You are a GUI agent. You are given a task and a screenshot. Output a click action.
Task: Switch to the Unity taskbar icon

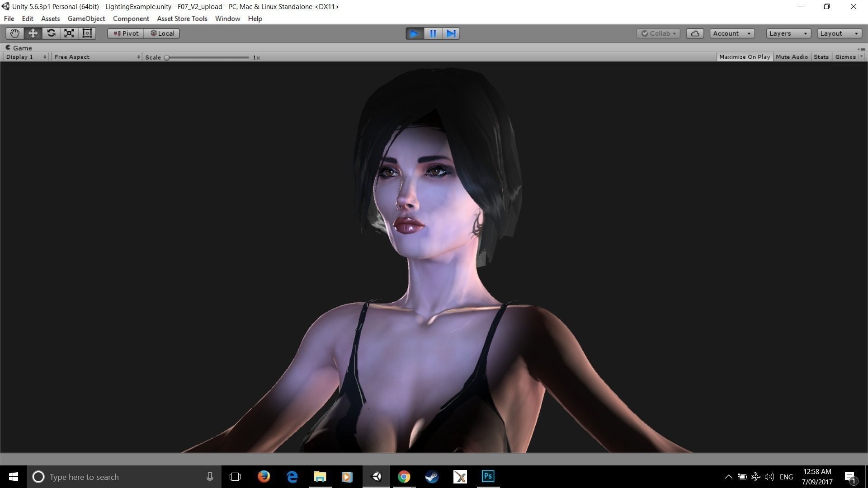pos(376,477)
